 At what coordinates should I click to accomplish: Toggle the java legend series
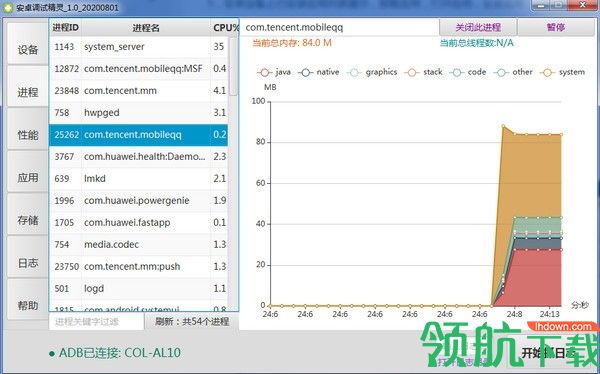274,72
